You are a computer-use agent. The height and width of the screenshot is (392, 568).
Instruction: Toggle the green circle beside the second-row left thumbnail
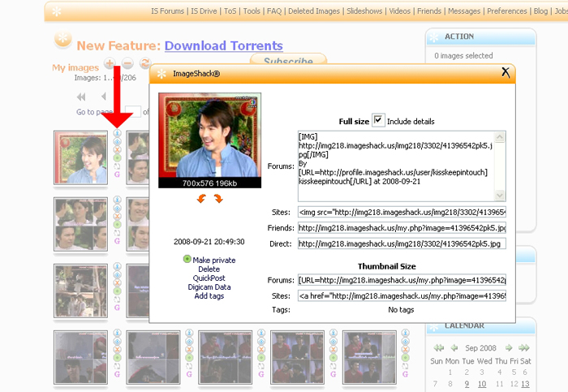tap(117, 225)
